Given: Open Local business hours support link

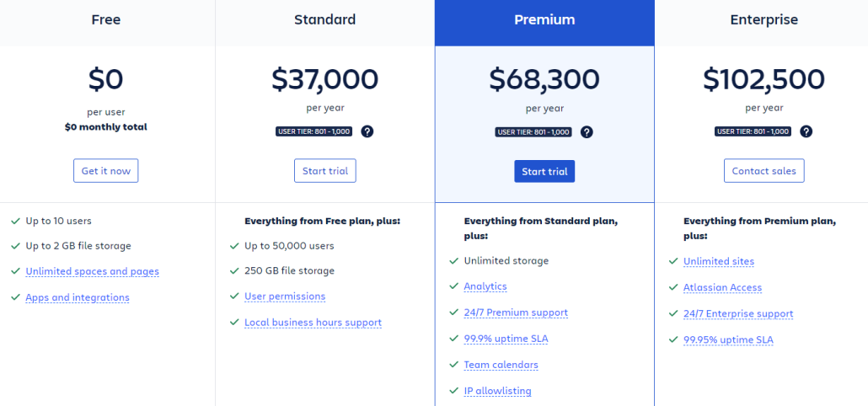Looking at the screenshot, I should [313, 323].
